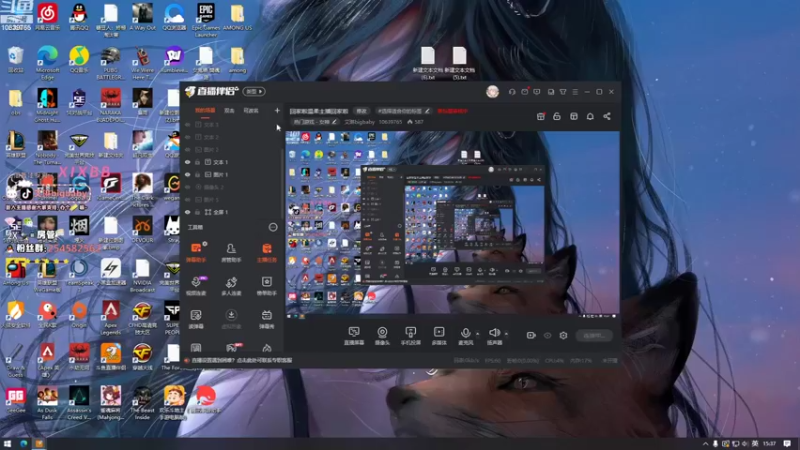800x450 pixels.
Task: Open the skin shirt icon in the title bar
Action: click(x=563, y=92)
